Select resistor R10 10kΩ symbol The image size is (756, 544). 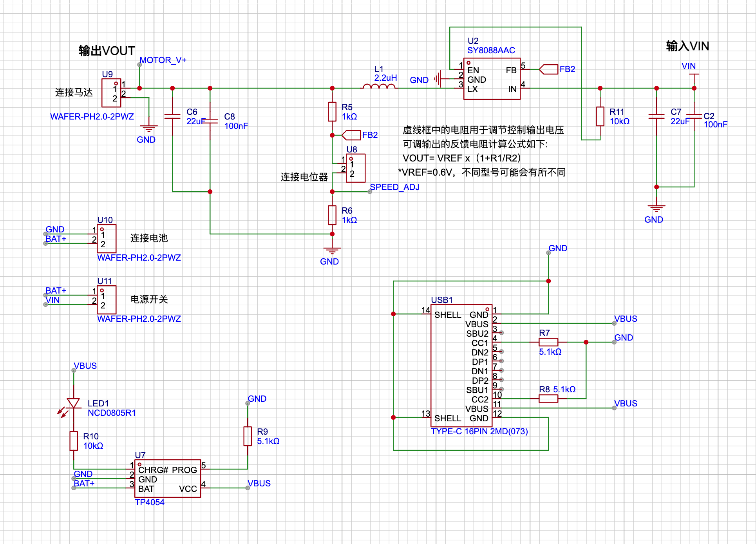(x=74, y=441)
